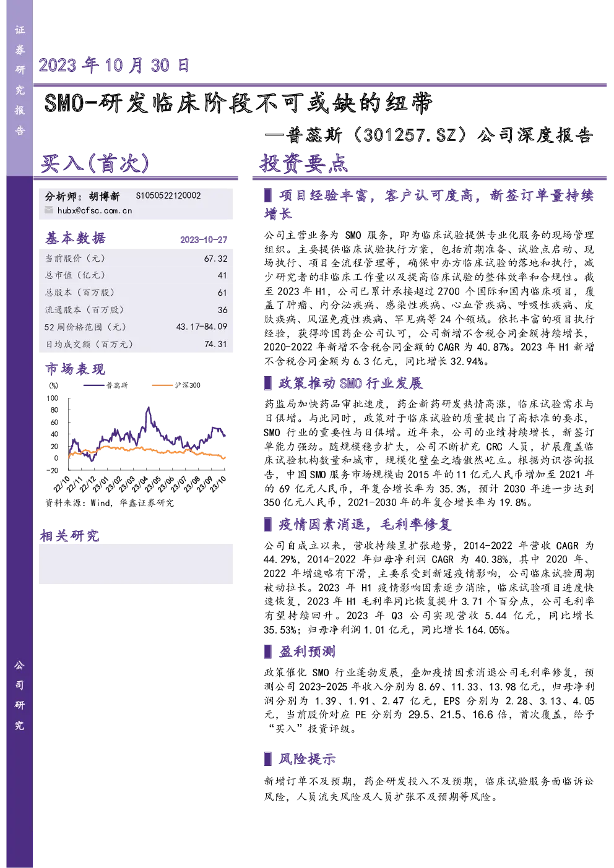Image resolution: width=614 pixels, height=868 pixels.
Task: Click the y-axis label 100 in chart
Action: [x=53, y=398]
